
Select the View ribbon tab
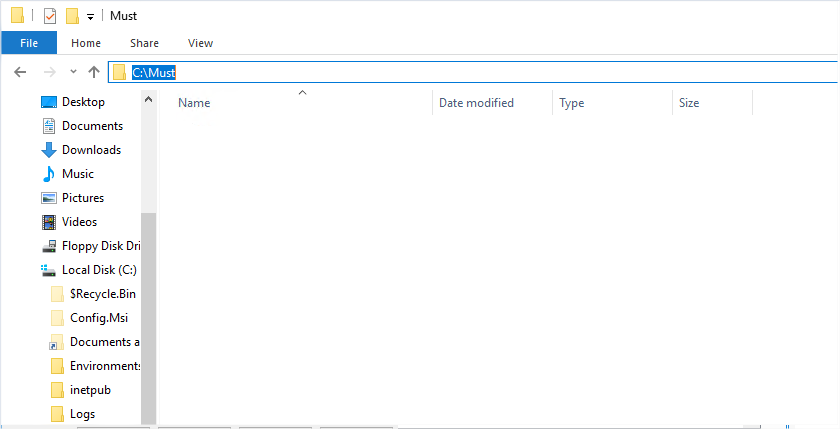tap(200, 43)
